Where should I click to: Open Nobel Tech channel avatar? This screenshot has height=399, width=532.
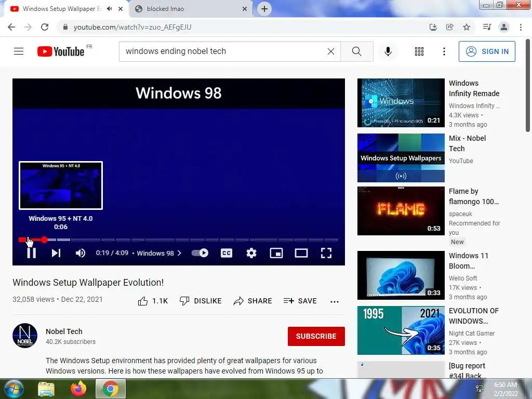click(25, 336)
